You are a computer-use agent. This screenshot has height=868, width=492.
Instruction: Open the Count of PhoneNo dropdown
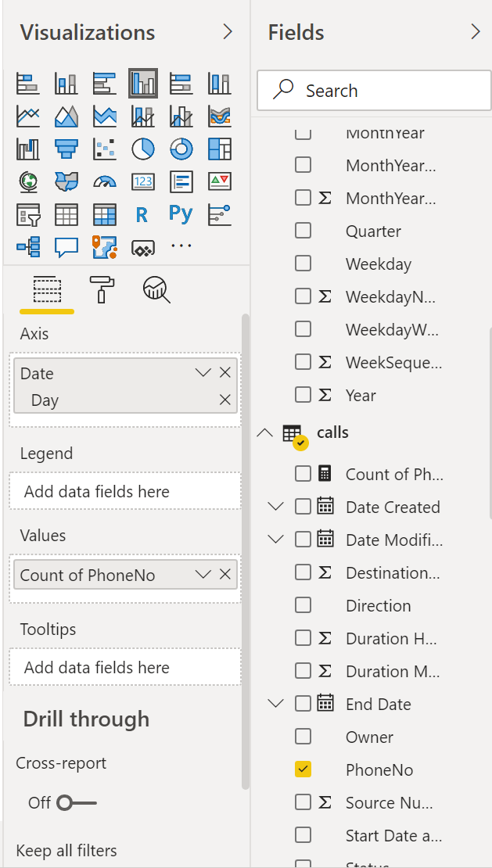pos(203,576)
